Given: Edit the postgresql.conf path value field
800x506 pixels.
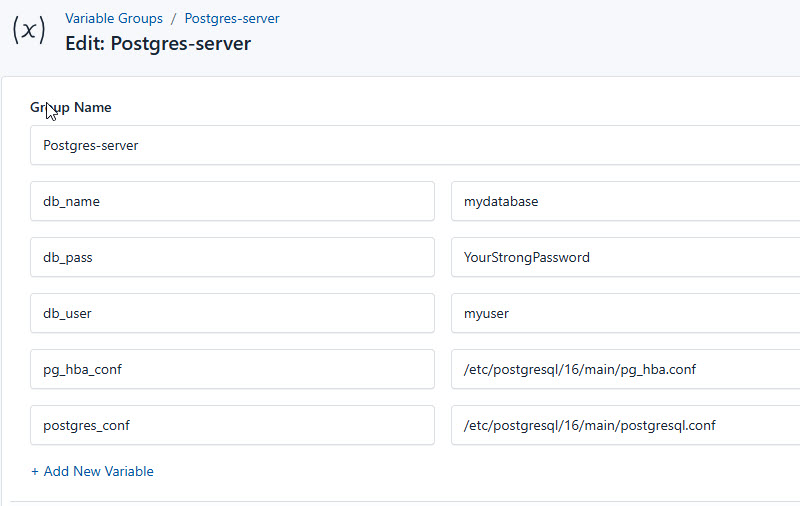Looking at the screenshot, I should coord(626,425).
